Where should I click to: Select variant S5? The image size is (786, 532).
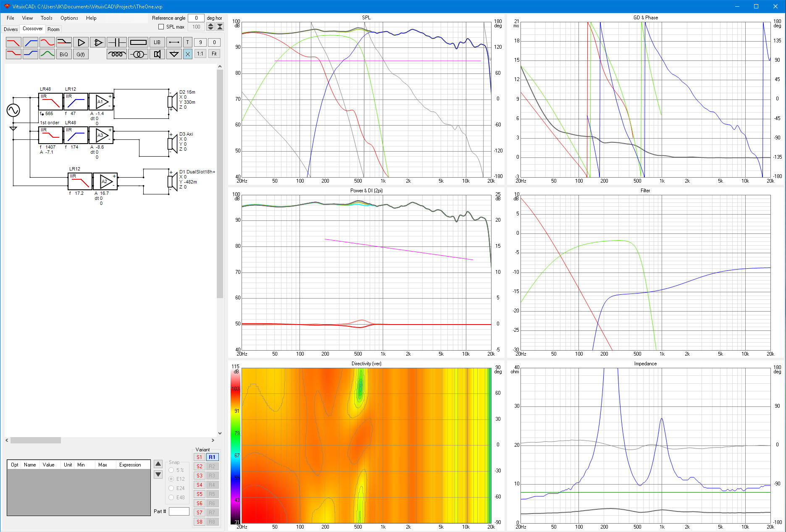pyautogui.click(x=200, y=494)
